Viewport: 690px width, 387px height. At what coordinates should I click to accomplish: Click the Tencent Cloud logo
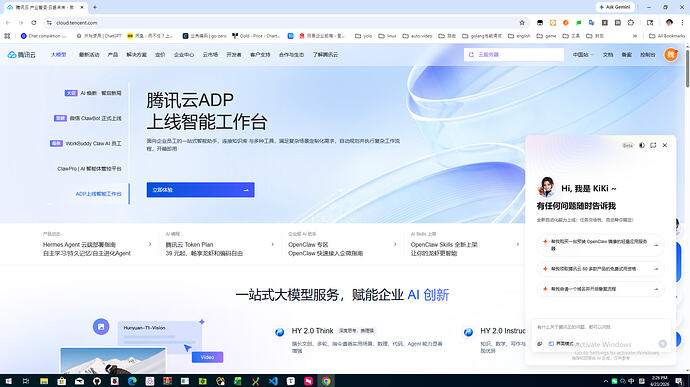22,55
